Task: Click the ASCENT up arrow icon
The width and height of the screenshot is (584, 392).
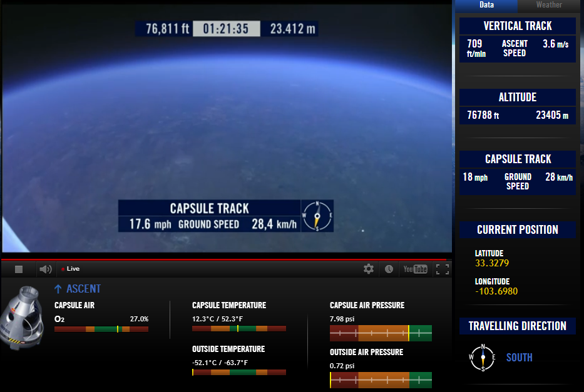Action: 58,289
